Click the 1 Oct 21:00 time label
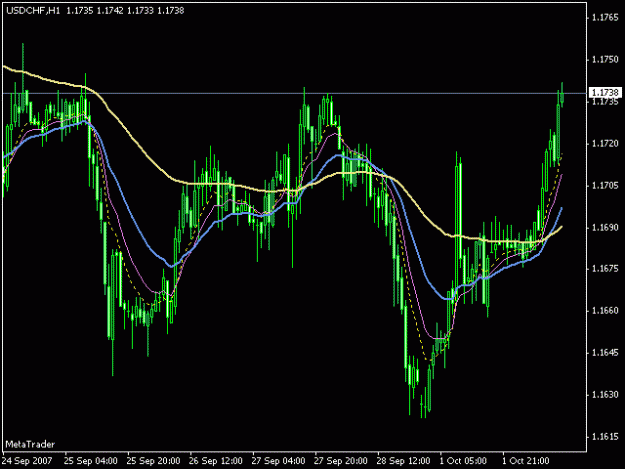The image size is (625, 469). tap(525, 461)
